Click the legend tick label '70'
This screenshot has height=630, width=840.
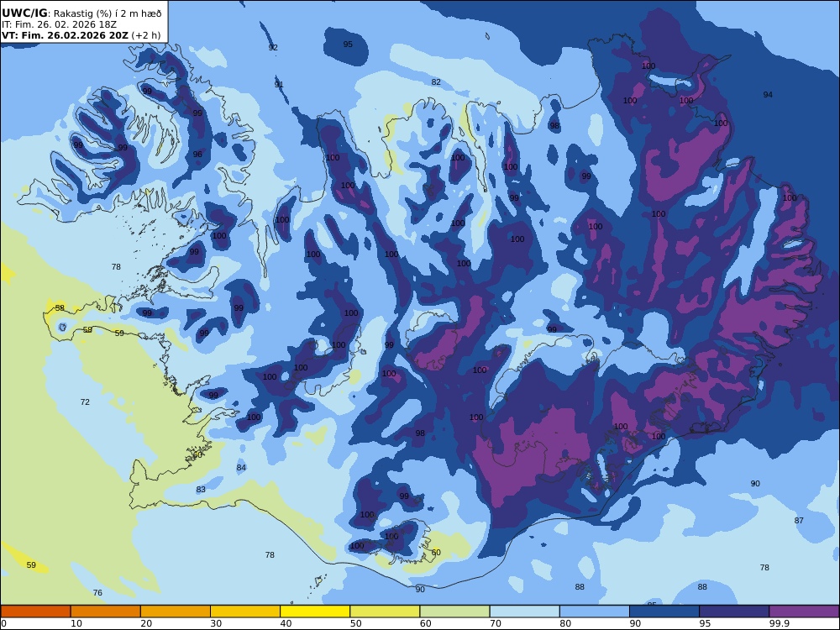tap(496, 623)
